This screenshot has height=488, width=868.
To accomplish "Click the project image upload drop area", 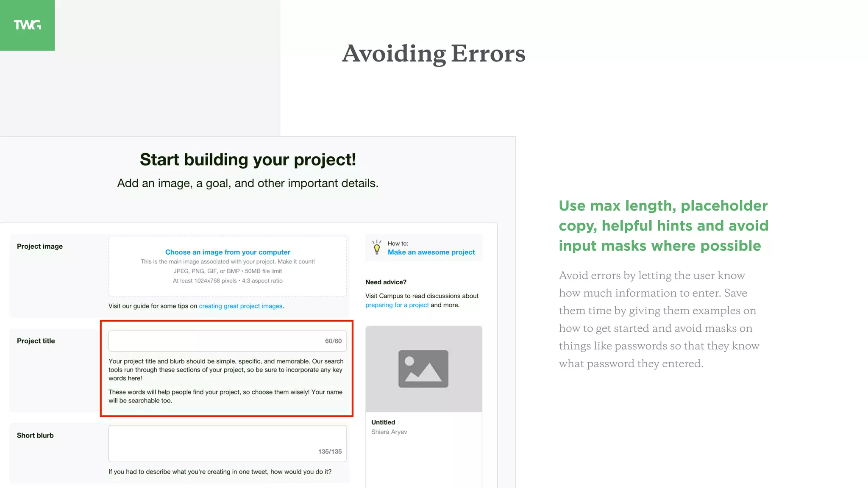I will pos(228,266).
